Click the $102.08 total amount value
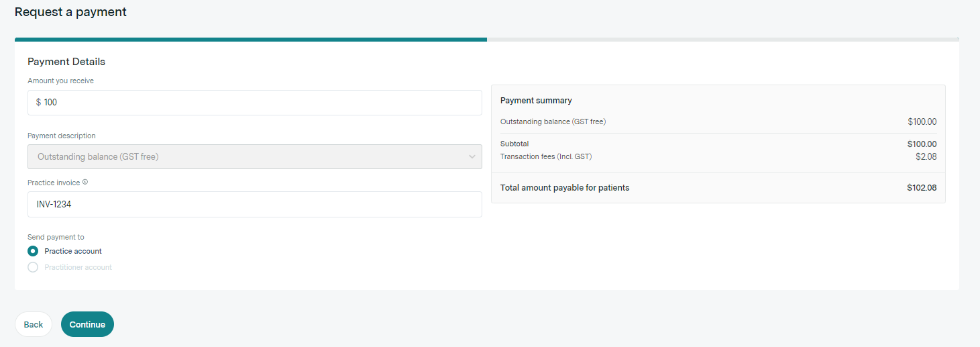This screenshot has width=980, height=347. tap(922, 188)
